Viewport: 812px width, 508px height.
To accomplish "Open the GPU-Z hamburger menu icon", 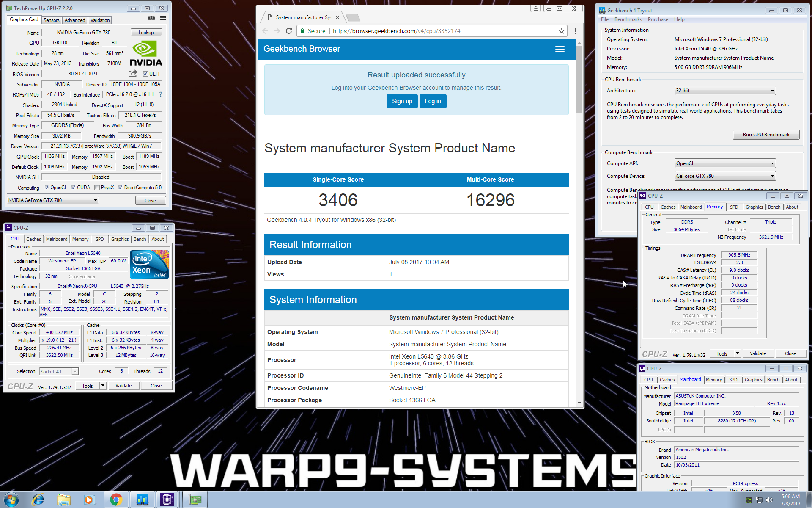I will [x=163, y=18].
